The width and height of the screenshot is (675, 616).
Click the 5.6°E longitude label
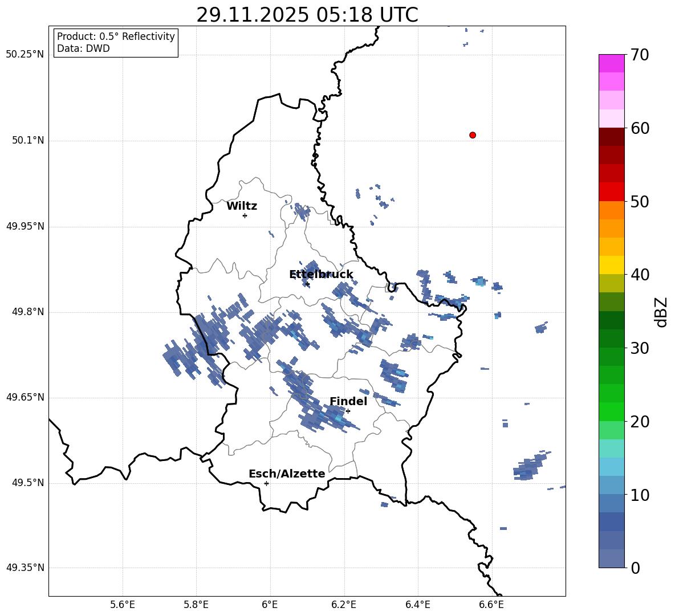pyautogui.click(x=122, y=605)
